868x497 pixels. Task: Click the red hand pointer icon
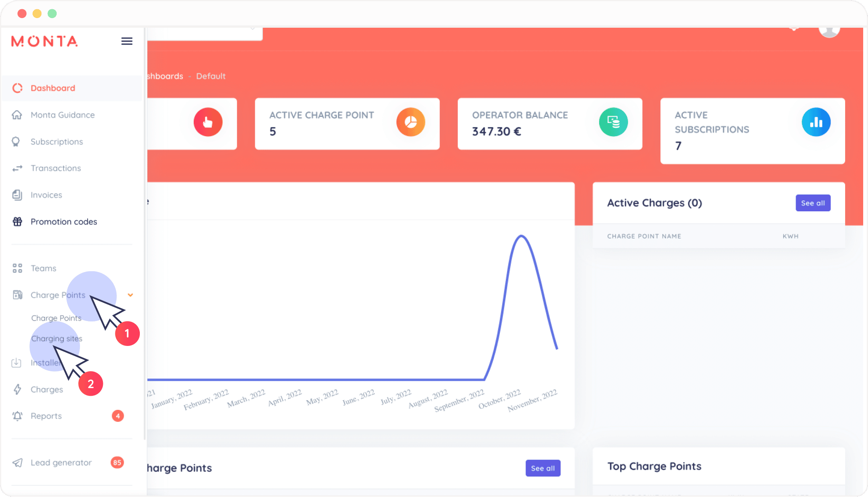(208, 122)
